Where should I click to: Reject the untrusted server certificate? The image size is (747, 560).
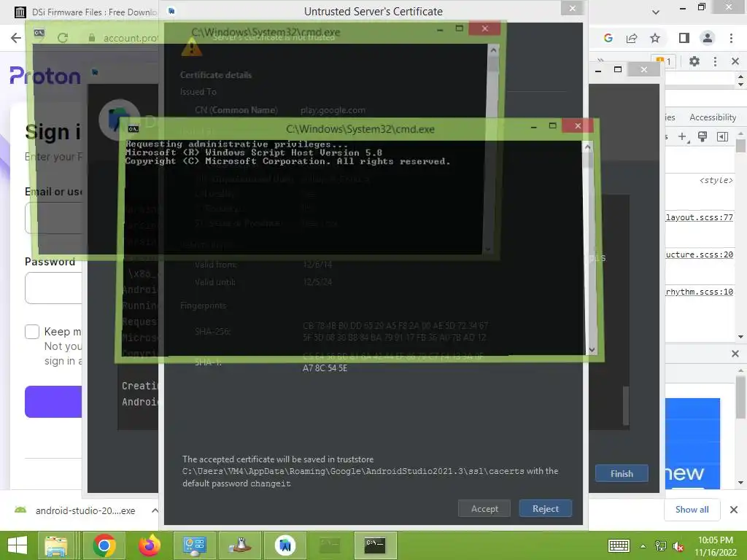(x=546, y=508)
